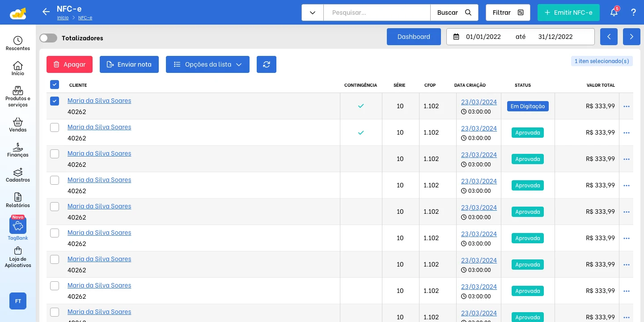Open the Dashboard button
The height and width of the screenshot is (322, 644).
414,37
